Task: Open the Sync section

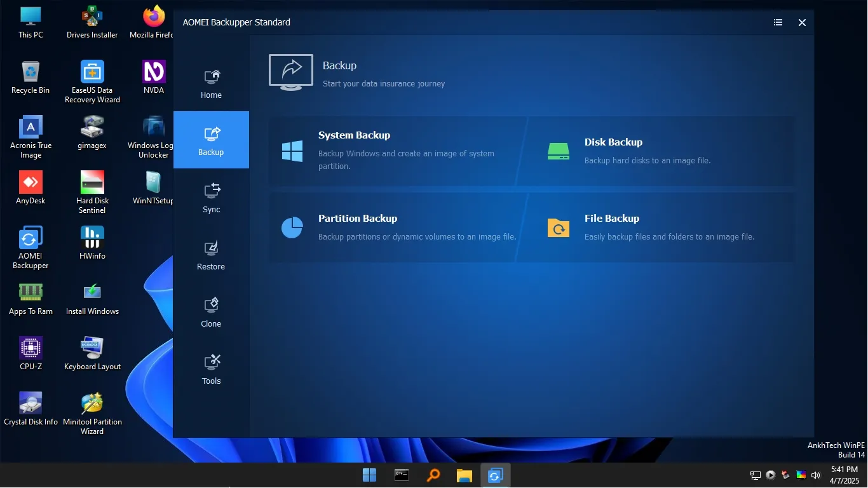Action: pyautogui.click(x=211, y=198)
